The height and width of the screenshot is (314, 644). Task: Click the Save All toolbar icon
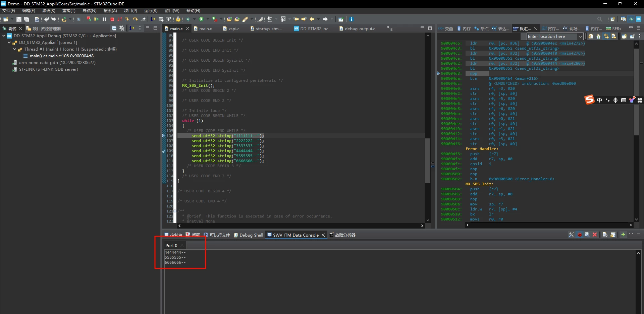point(26,19)
